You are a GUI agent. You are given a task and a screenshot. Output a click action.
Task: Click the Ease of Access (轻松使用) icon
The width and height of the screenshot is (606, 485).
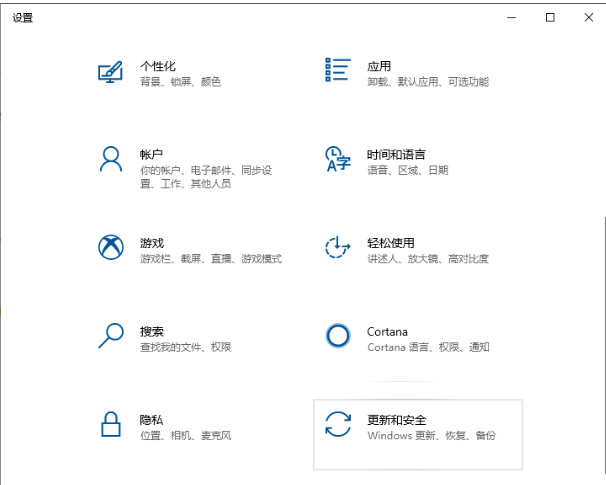[x=338, y=247]
